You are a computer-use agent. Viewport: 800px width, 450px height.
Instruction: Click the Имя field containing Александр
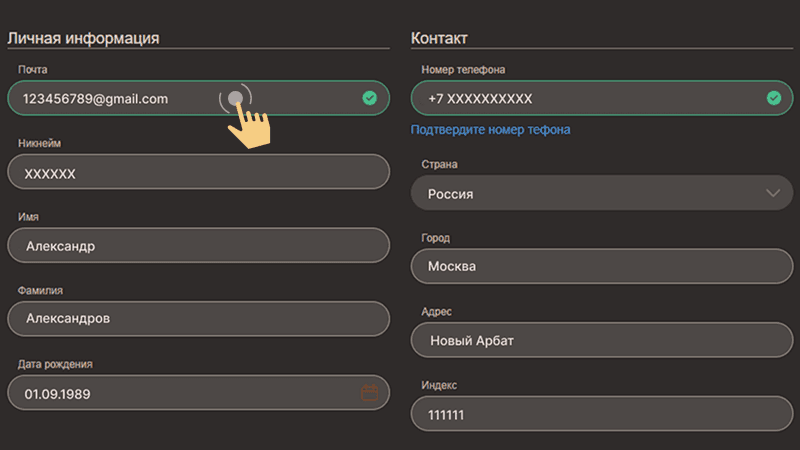click(x=198, y=245)
